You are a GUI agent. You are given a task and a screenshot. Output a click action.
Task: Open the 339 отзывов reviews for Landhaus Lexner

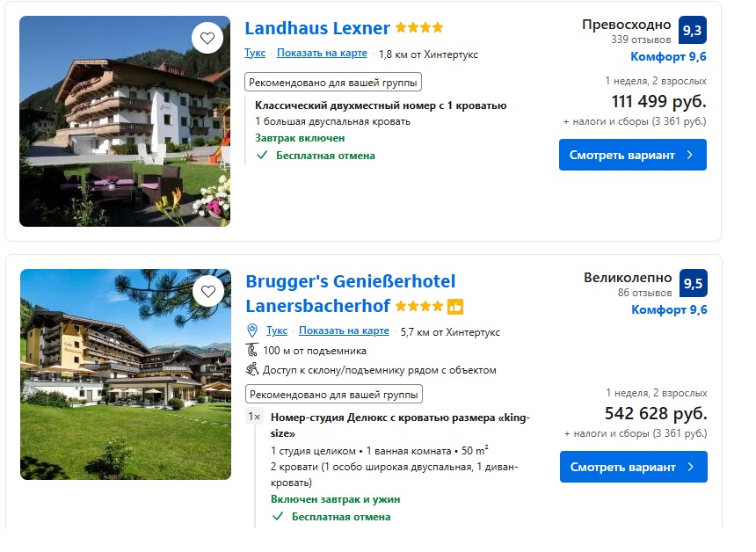(641, 40)
